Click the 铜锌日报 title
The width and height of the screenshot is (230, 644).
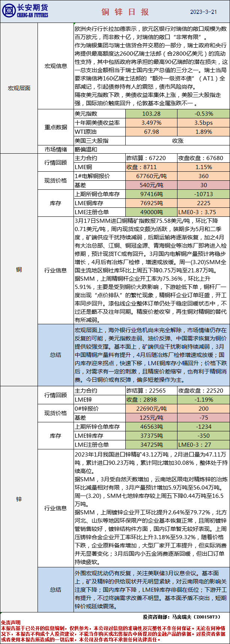[125, 12]
